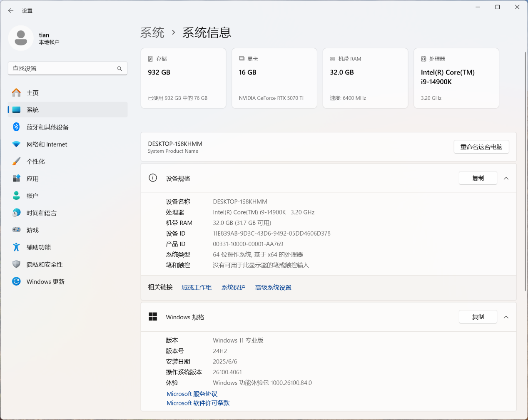
Task: Click the 机带 RAM memory icon
Action: 332,59
